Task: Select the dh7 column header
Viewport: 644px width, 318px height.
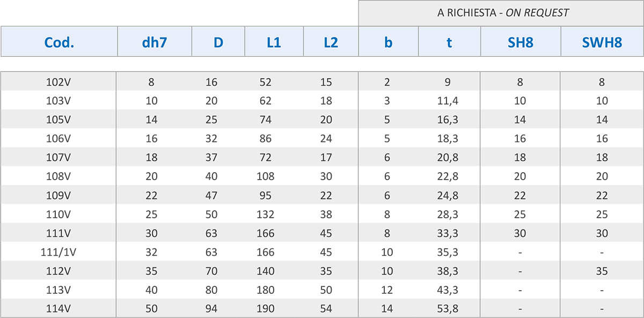Action: pyautogui.click(x=155, y=42)
